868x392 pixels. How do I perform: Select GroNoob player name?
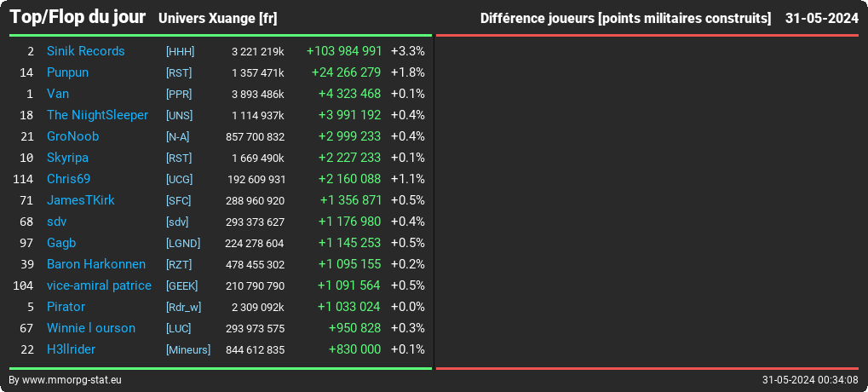click(73, 136)
